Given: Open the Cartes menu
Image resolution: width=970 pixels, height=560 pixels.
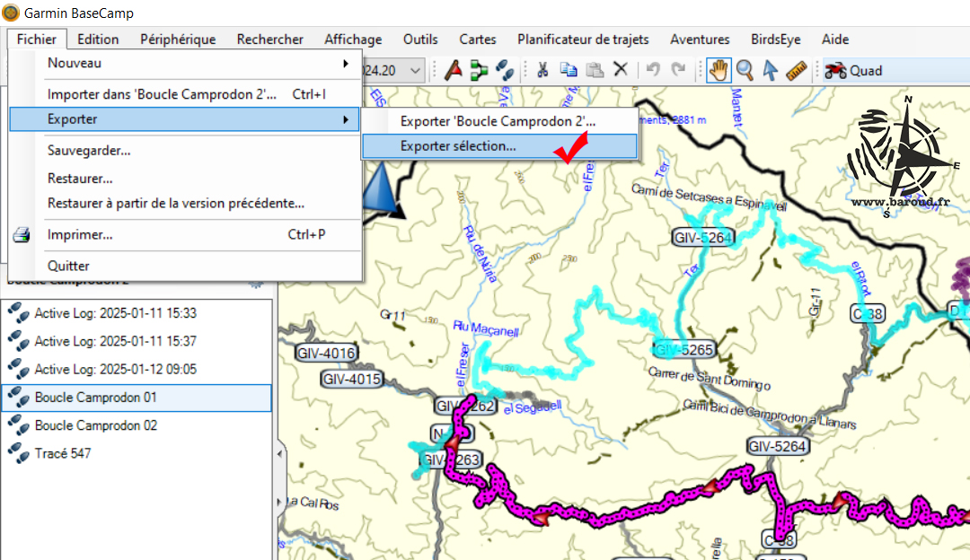Looking at the screenshot, I should (478, 39).
